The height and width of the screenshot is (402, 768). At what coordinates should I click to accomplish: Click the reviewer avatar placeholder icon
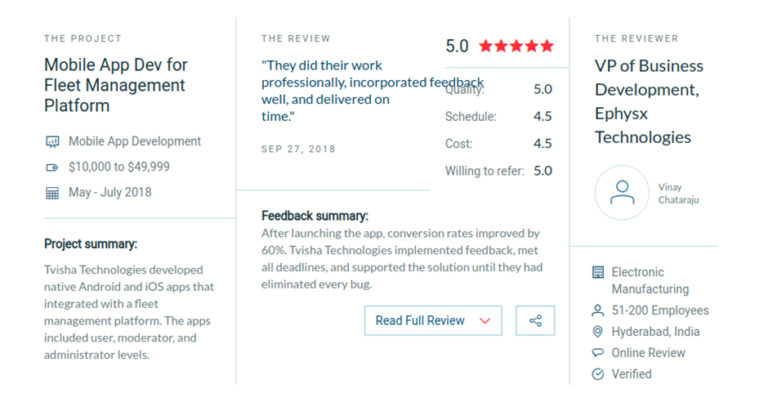(x=622, y=192)
